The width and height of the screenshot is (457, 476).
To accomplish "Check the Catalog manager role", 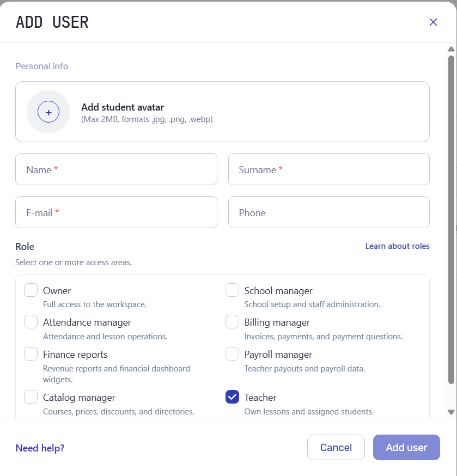I will pyautogui.click(x=31, y=397).
